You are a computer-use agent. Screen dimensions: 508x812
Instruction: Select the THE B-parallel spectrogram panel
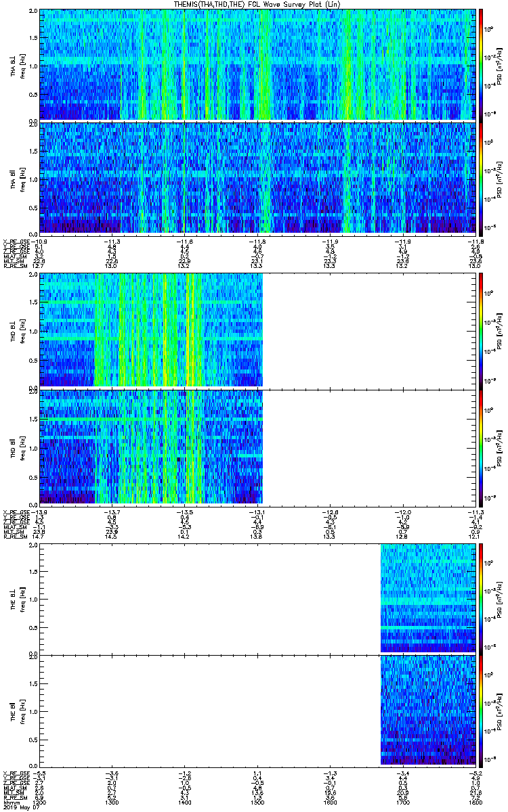click(x=257, y=710)
